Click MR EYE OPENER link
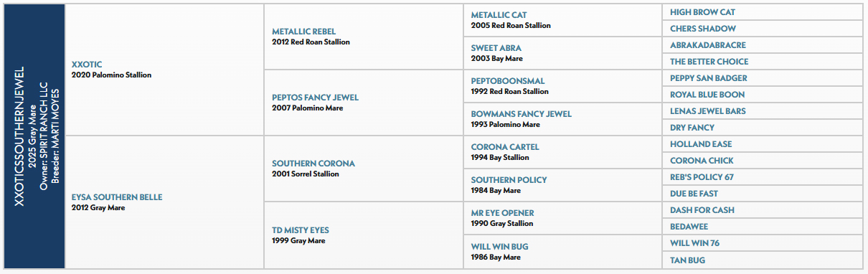The width and height of the screenshot is (868, 274). [502, 213]
